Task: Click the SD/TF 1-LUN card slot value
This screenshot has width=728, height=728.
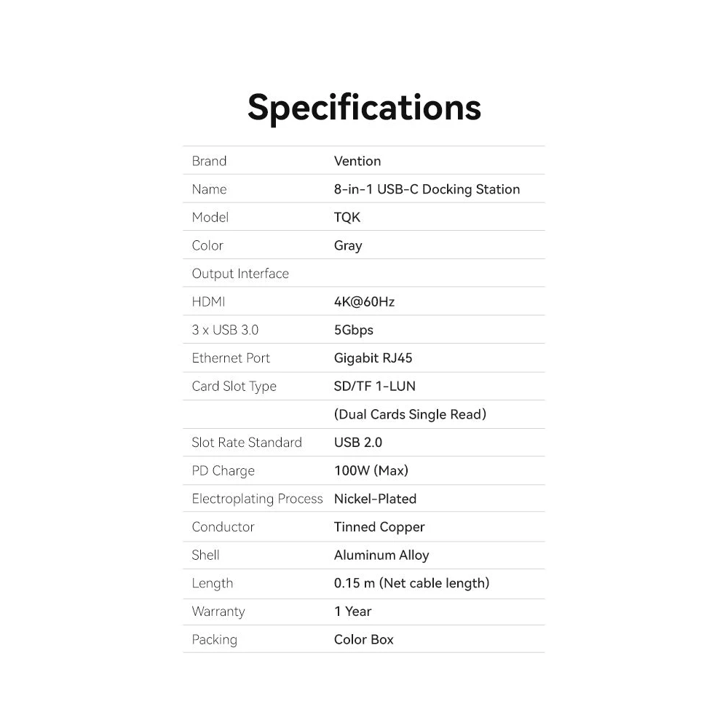Action: 375,386
